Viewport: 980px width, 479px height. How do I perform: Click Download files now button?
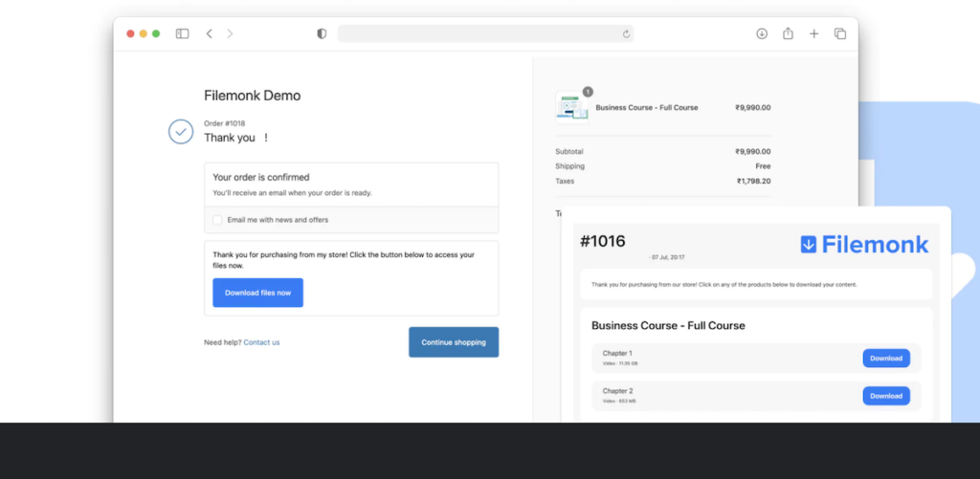(x=258, y=293)
